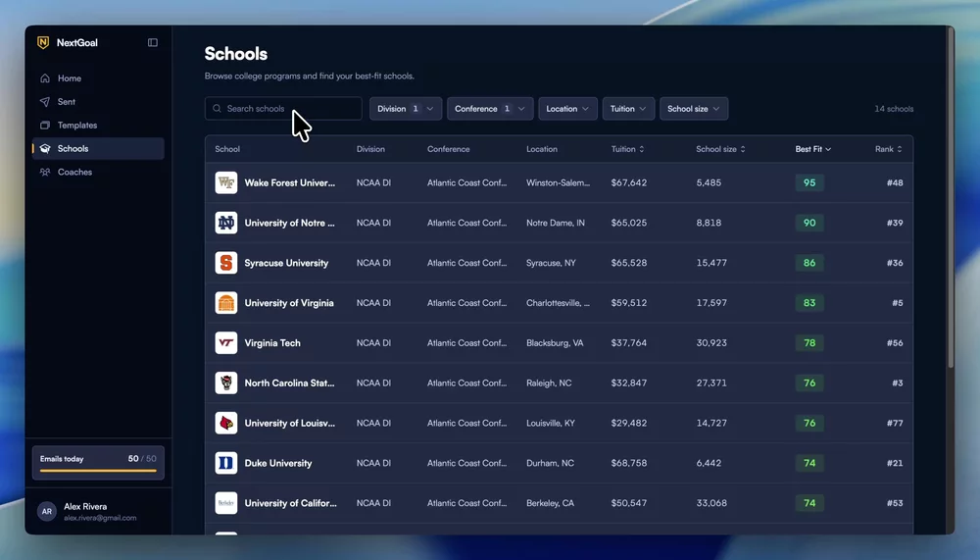This screenshot has width=980, height=560.
Task: Open the Coaches section
Action: tap(98, 172)
